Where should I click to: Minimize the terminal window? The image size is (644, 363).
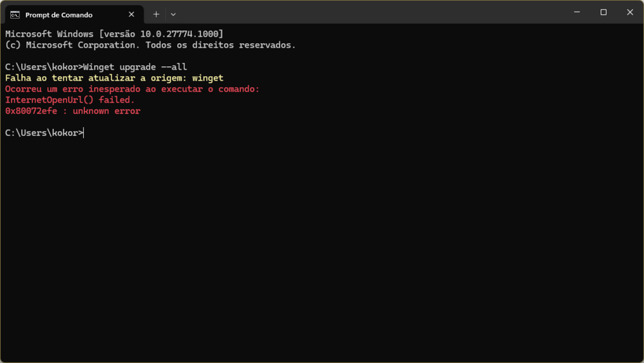coord(576,12)
